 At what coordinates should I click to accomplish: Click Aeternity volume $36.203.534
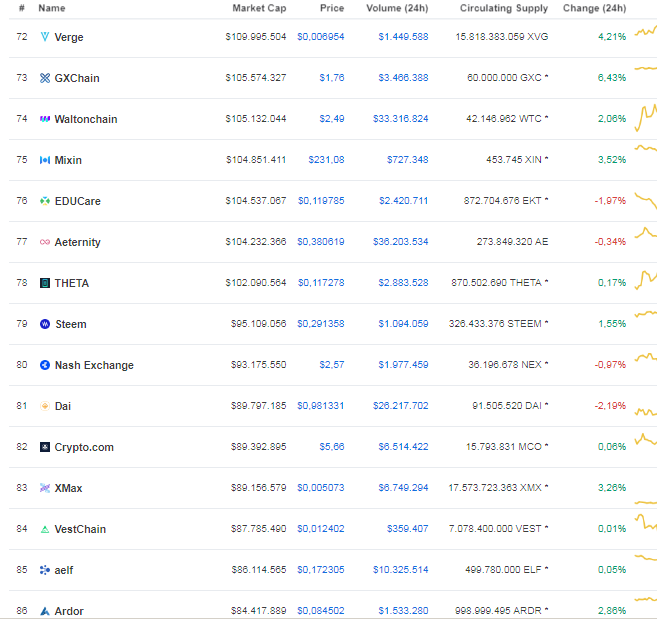pos(401,242)
